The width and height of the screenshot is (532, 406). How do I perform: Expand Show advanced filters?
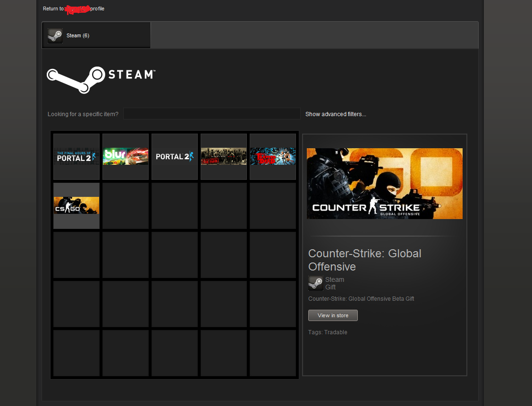[336, 114]
